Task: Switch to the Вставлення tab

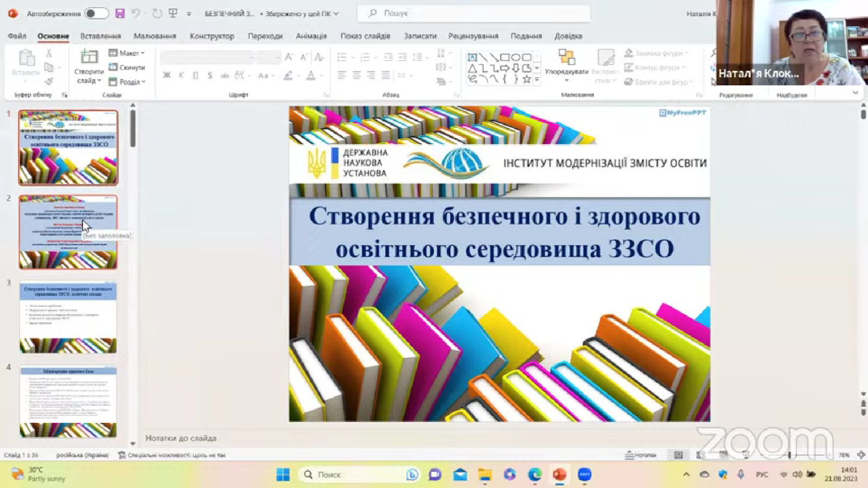Action: (100, 36)
